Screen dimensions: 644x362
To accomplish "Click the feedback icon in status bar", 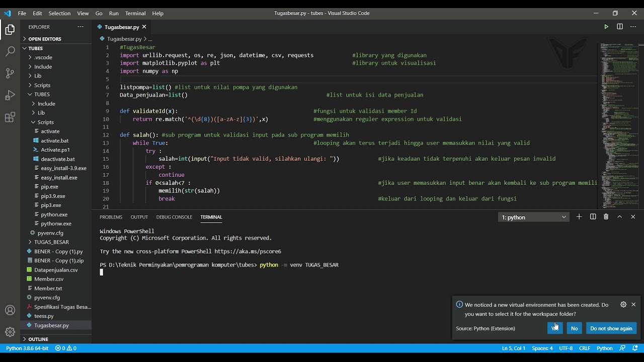I will click(x=622, y=348).
